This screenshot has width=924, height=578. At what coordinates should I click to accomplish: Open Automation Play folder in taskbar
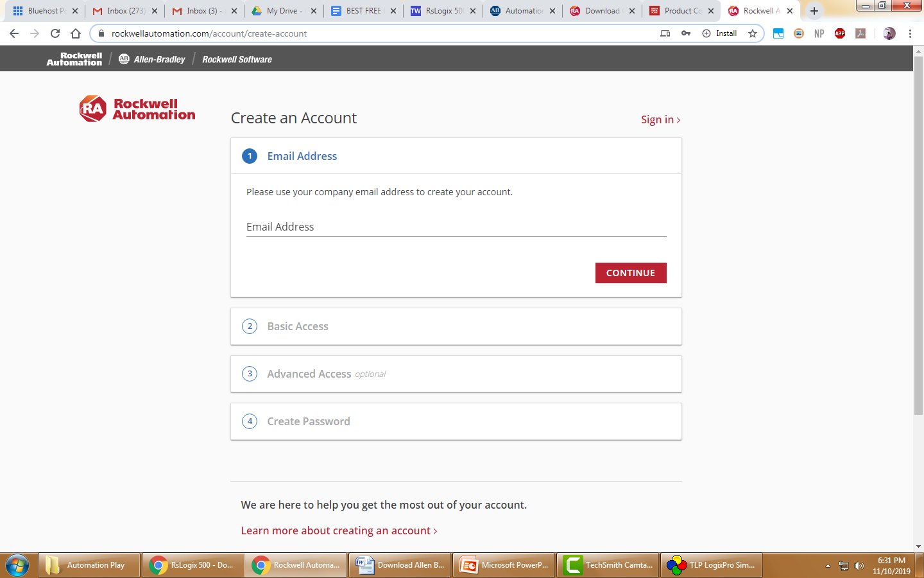coord(89,565)
